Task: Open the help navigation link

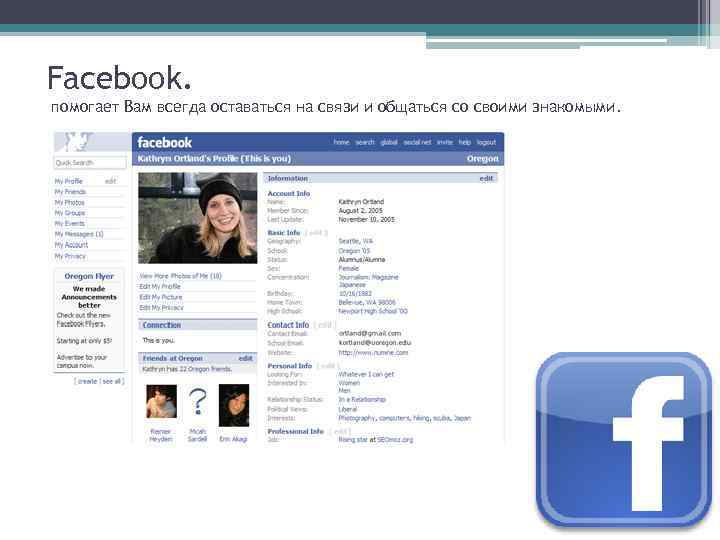Action: click(465, 142)
